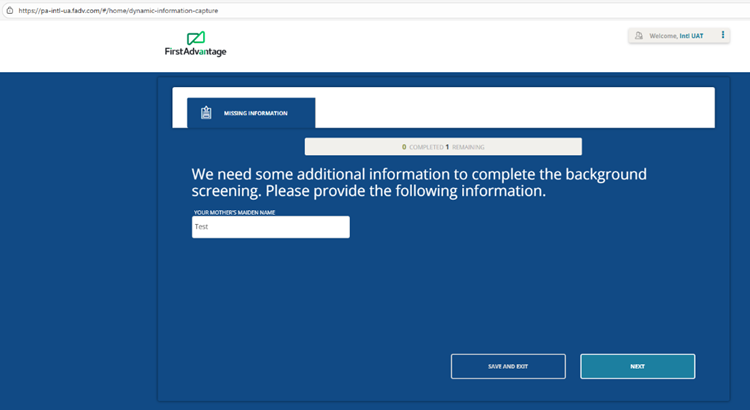The width and height of the screenshot is (750, 410).
Task: Click the clipboard icon on Missing Information tab
Action: (206, 113)
